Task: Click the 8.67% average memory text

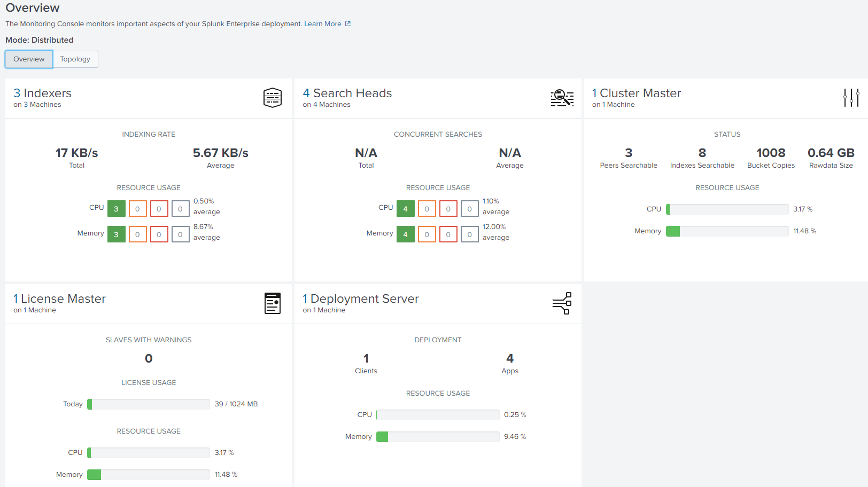Action: (206, 232)
